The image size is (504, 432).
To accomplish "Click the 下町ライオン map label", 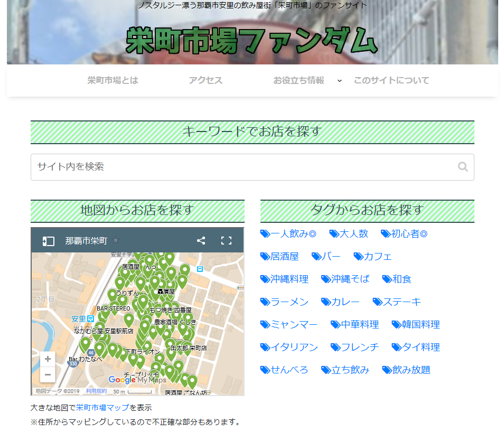I will (143, 352).
